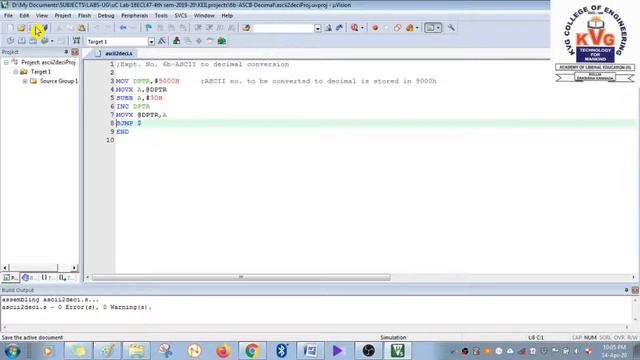The width and height of the screenshot is (640, 360).
Task: Open the Peripherals menu
Action: (134, 16)
